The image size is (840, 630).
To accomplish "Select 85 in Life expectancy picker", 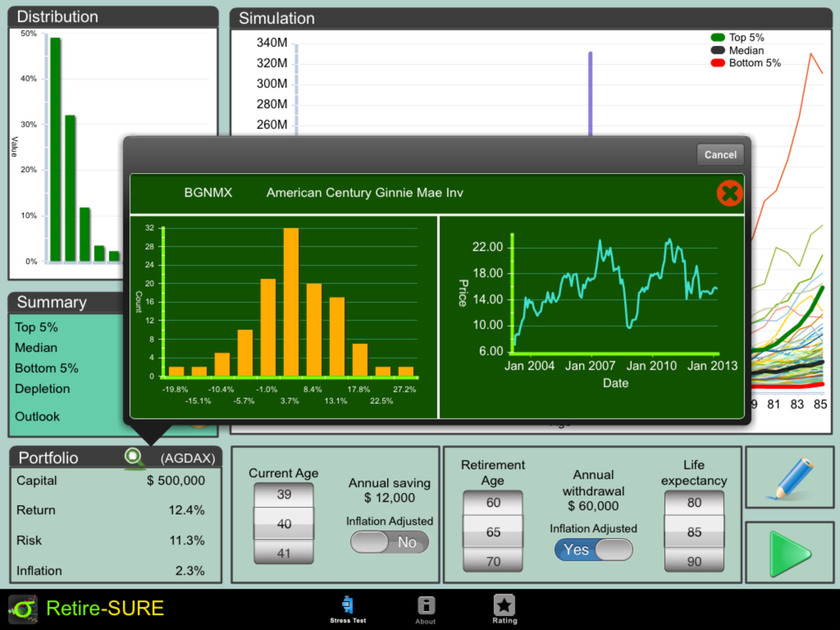I will (694, 532).
